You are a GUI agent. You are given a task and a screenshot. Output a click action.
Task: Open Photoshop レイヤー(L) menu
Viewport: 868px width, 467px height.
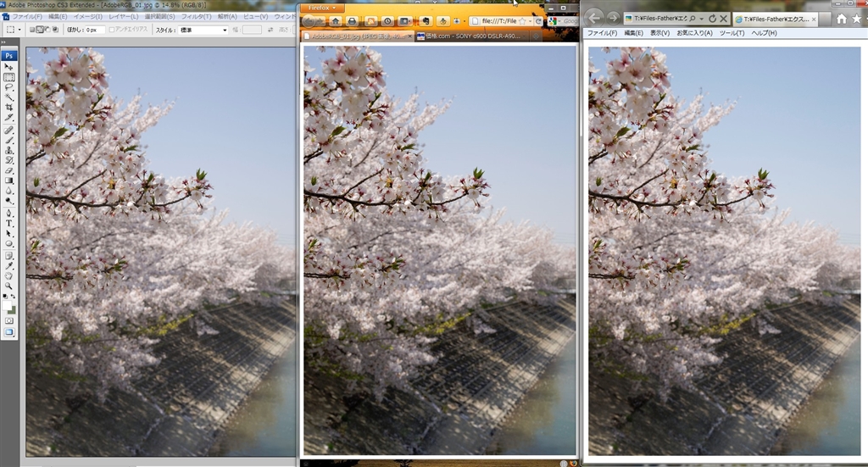(x=123, y=17)
